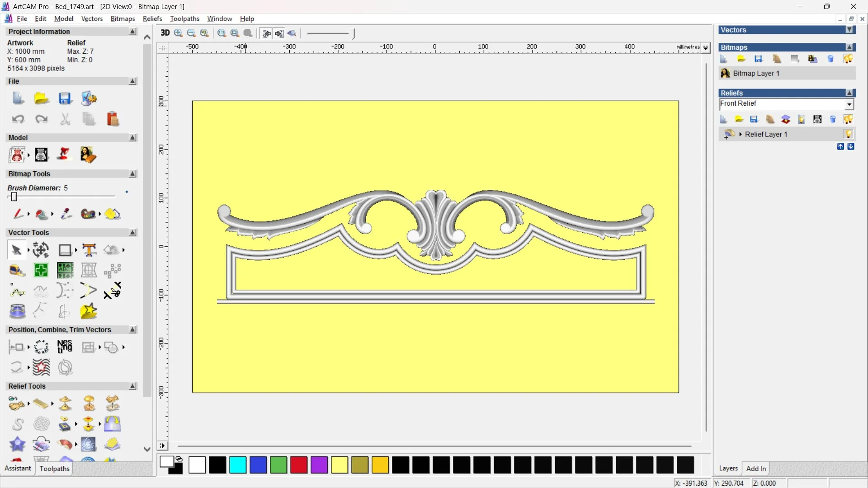
Task: Click the Paste clipboard icon
Action: pos(113,119)
